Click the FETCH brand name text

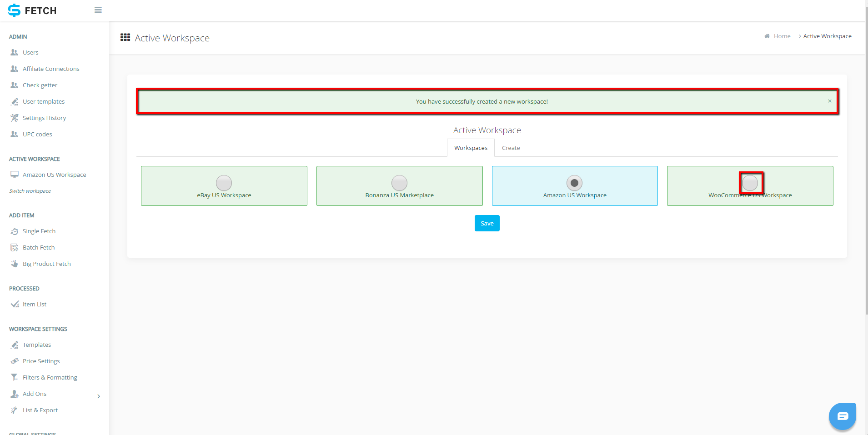coord(40,11)
